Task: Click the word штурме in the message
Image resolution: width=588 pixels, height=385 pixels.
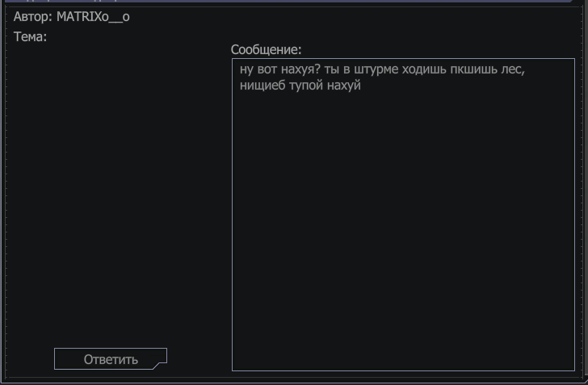Action: pyautogui.click(x=376, y=69)
